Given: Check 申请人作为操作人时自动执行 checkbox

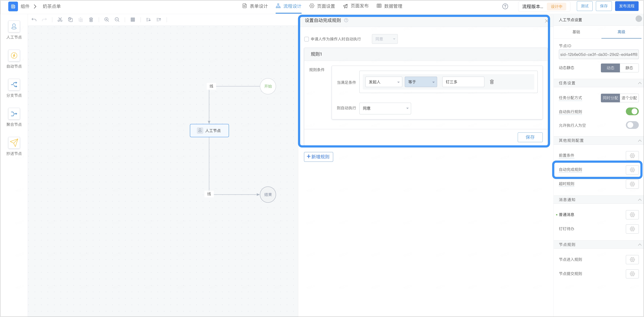Looking at the screenshot, I should click(x=307, y=39).
